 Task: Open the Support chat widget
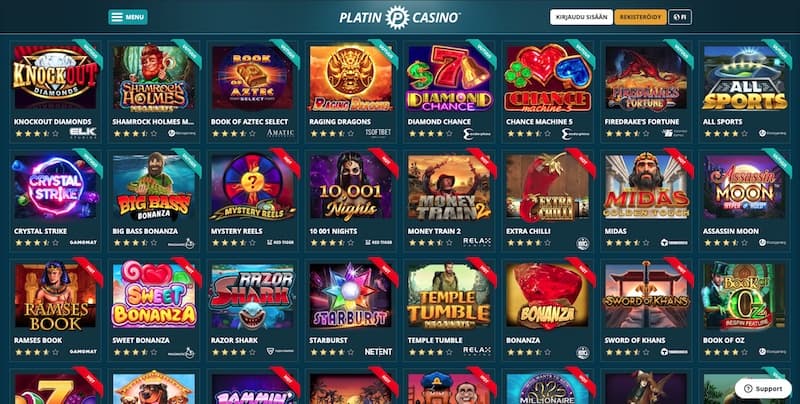click(763, 389)
